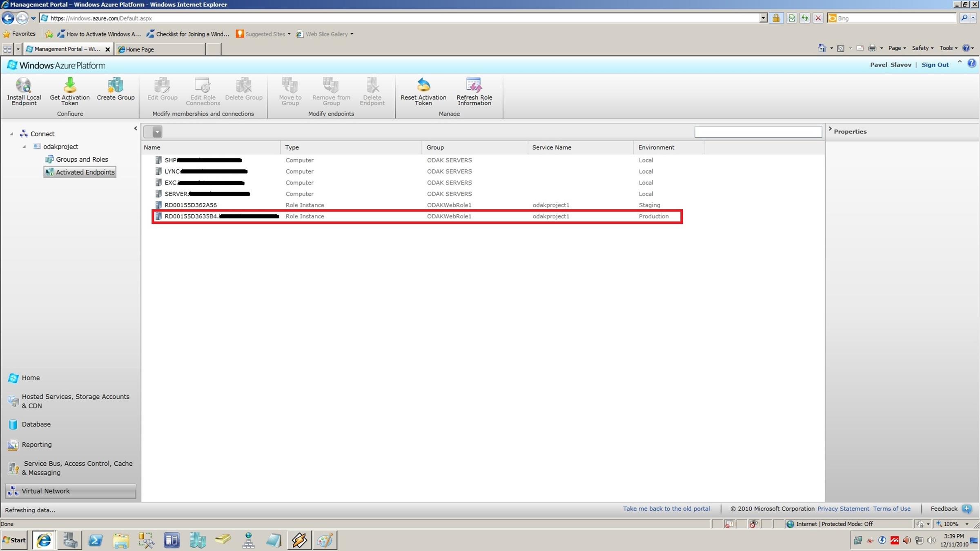Sort by Name column header
Screen dimensions: 980x551
click(x=211, y=147)
